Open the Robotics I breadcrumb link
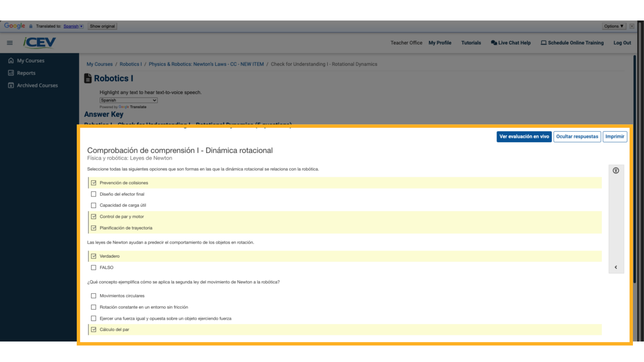This screenshot has width=644, height=362. (x=131, y=64)
